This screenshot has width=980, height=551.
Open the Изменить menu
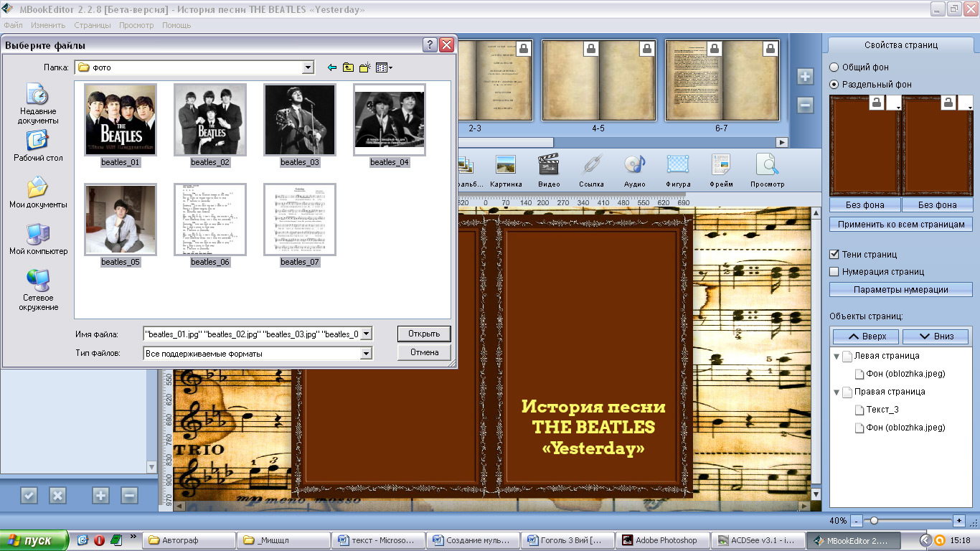tap(48, 25)
